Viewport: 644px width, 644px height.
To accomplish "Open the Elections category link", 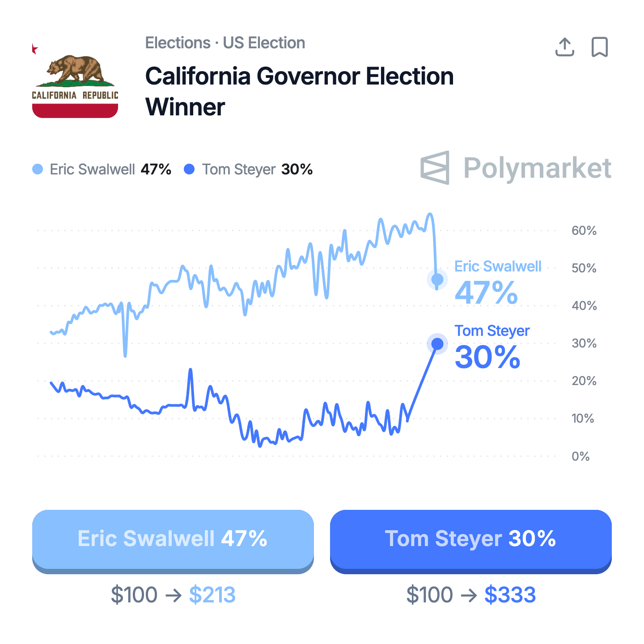I will point(178,43).
